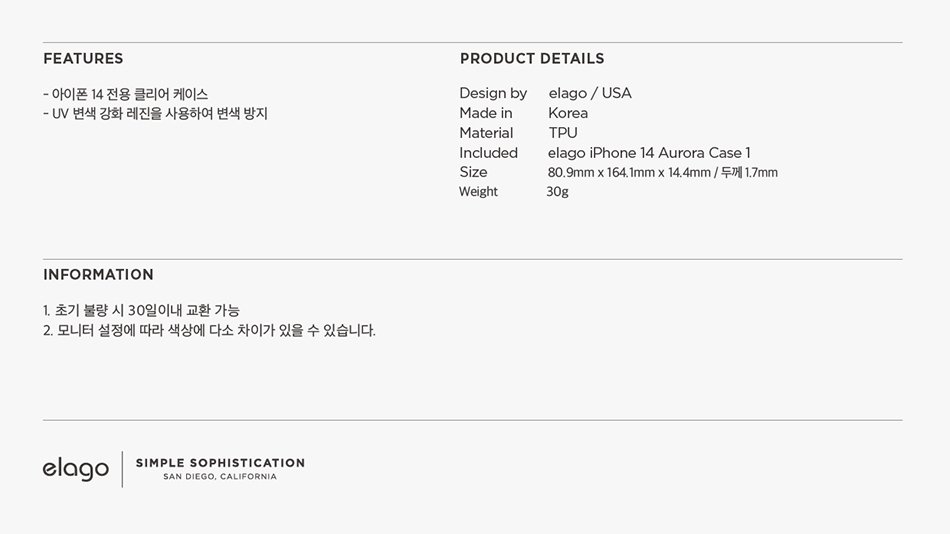Select the UV 변색 강화 레진 feature line
Screen dimensions: 950x534
pos(155,114)
